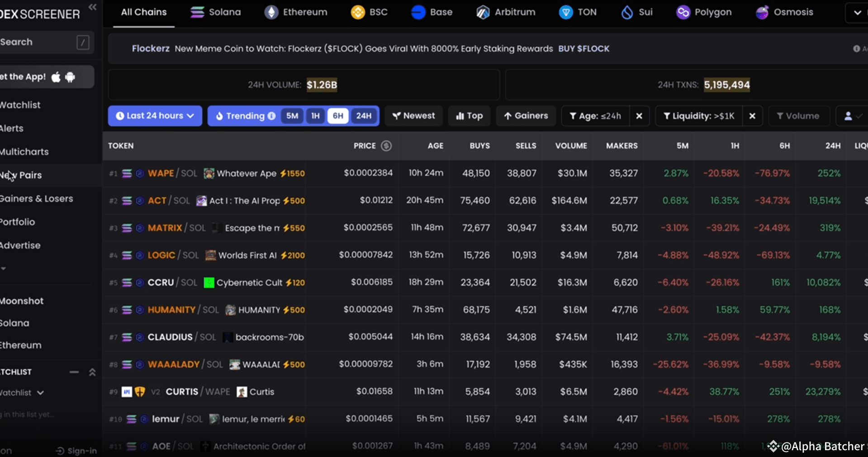Remove the Age ≤24h filter
The height and width of the screenshot is (457, 868).
click(x=639, y=116)
